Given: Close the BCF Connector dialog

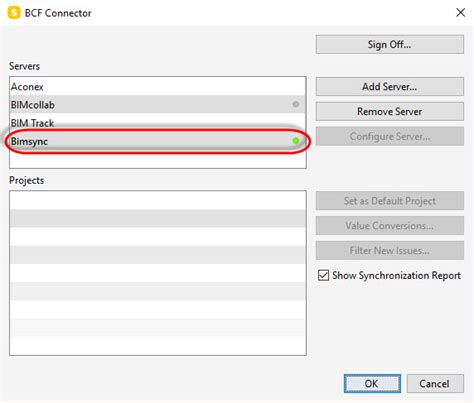Looking at the screenshot, I should (460, 13).
